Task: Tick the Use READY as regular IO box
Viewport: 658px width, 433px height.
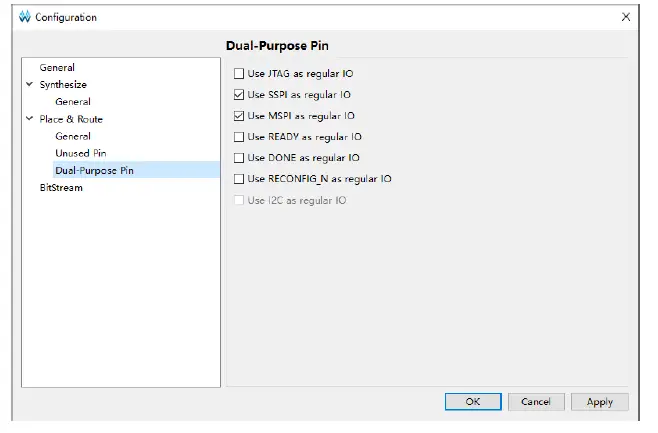Action: click(x=238, y=137)
